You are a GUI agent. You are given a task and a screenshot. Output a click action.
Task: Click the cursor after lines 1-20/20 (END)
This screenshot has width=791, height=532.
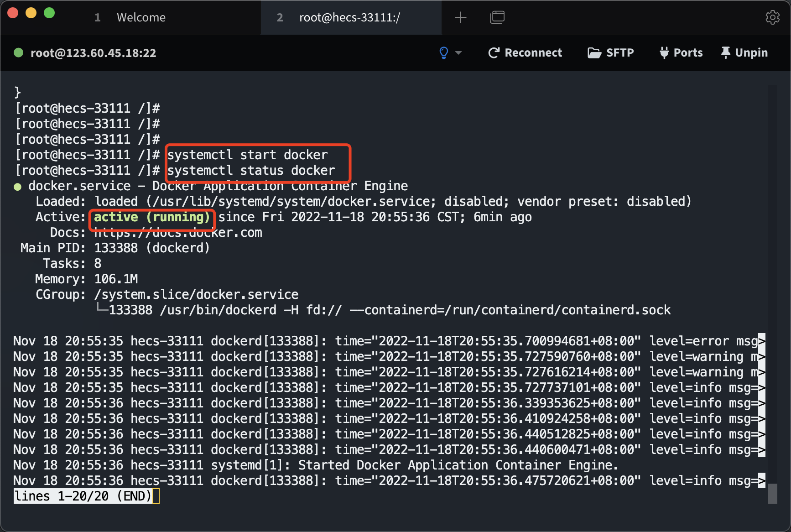click(x=156, y=496)
